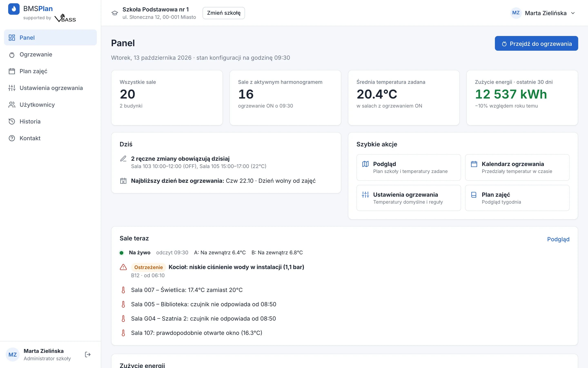Open the Podgląd quick action card
The width and height of the screenshot is (588, 368).
[409, 167]
